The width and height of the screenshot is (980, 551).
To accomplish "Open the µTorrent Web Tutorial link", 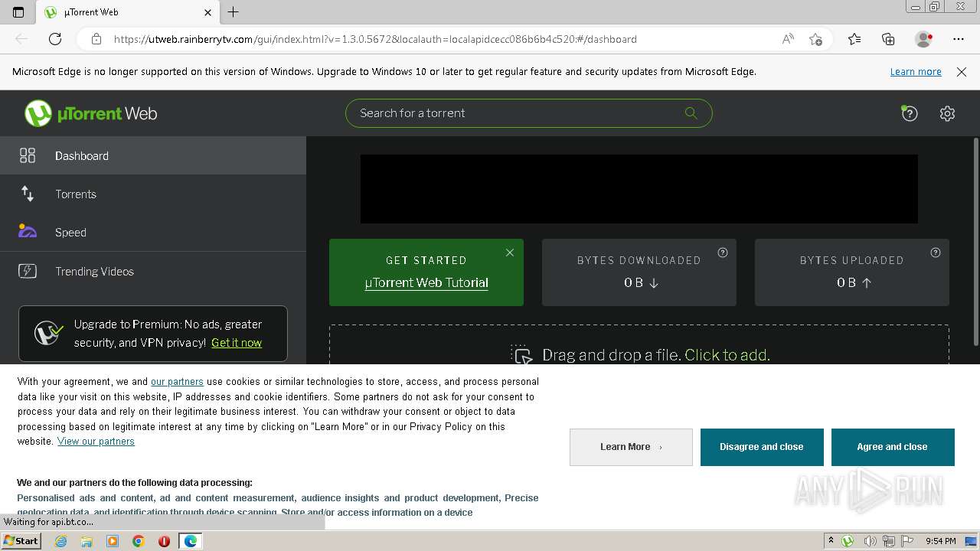I will (x=426, y=282).
